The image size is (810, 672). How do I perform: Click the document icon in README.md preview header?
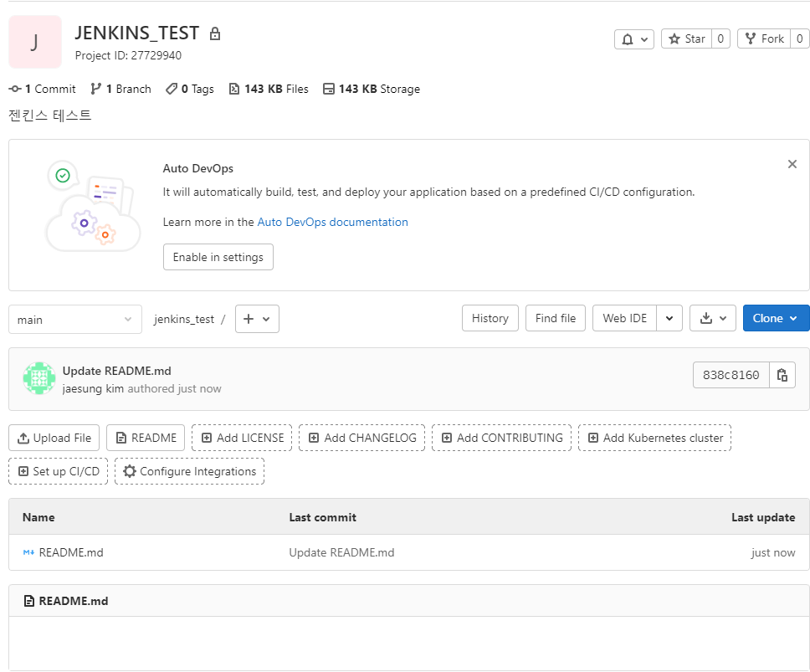click(29, 601)
